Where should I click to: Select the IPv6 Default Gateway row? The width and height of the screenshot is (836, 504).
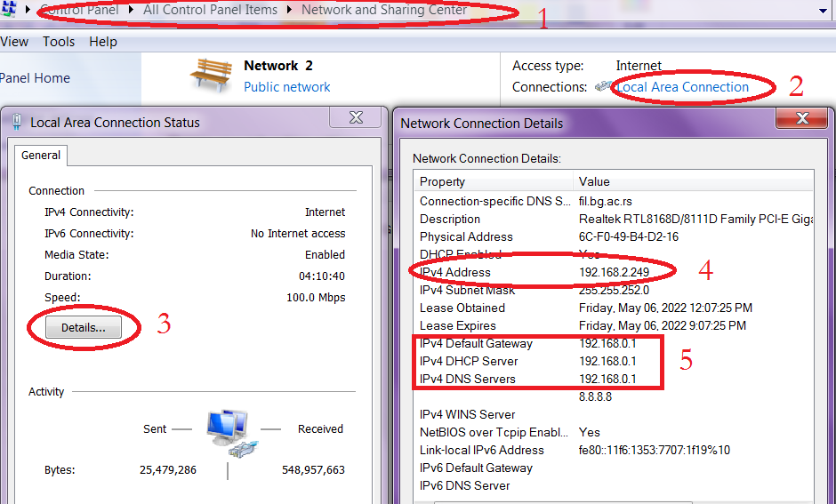[x=614, y=468]
